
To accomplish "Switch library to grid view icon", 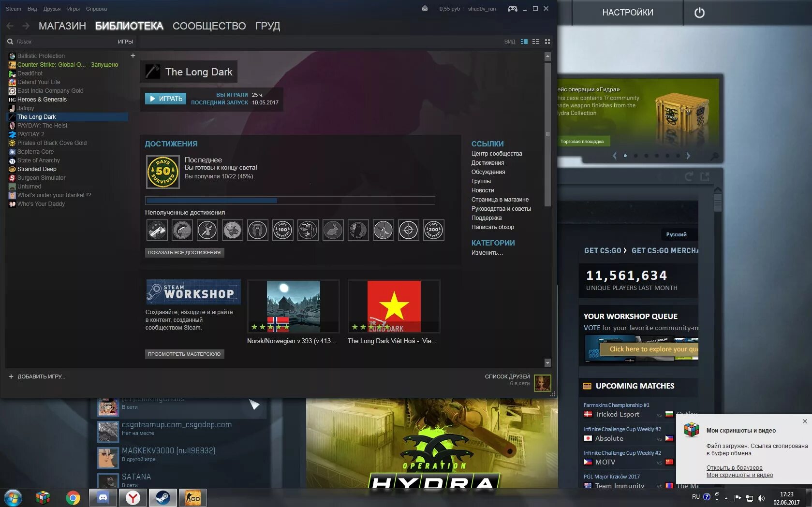I will pyautogui.click(x=547, y=42).
